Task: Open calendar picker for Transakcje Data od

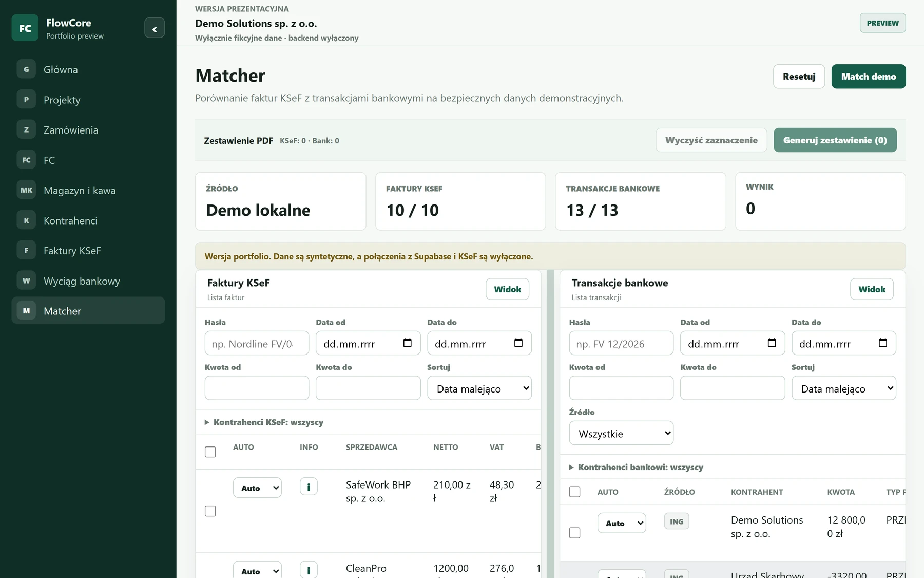Action: pos(772,343)
